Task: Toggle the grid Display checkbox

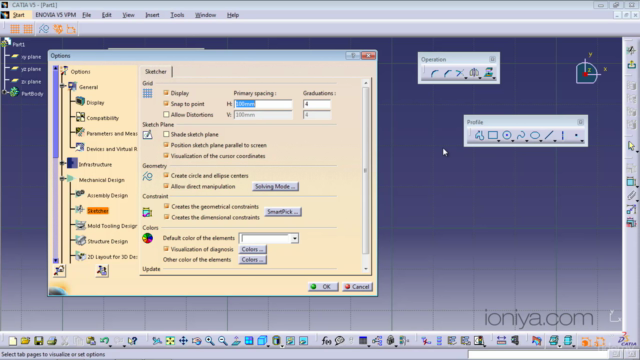Action: click(x=166, y=93)
